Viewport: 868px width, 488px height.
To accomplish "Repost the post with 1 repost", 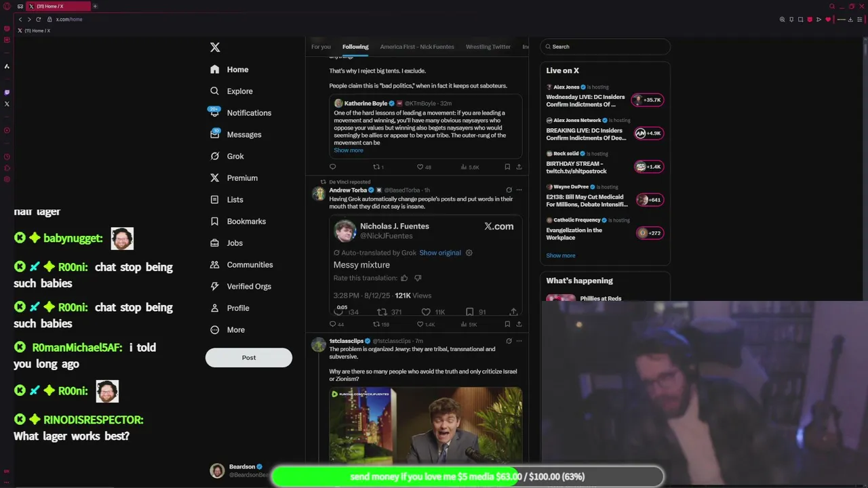I will [x=378, y=167].
